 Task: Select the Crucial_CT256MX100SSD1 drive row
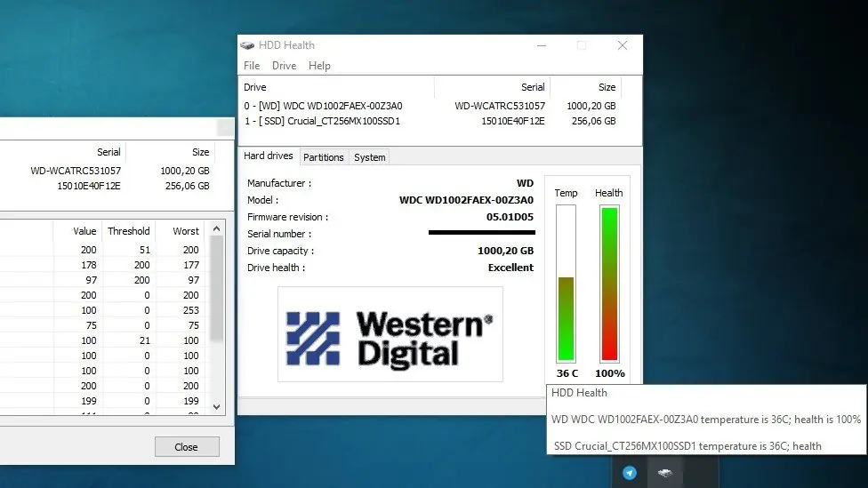coord(430,121)
